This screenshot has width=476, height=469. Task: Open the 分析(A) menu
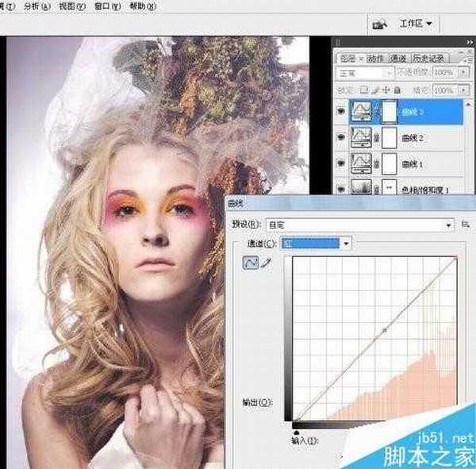click(37, 6)
